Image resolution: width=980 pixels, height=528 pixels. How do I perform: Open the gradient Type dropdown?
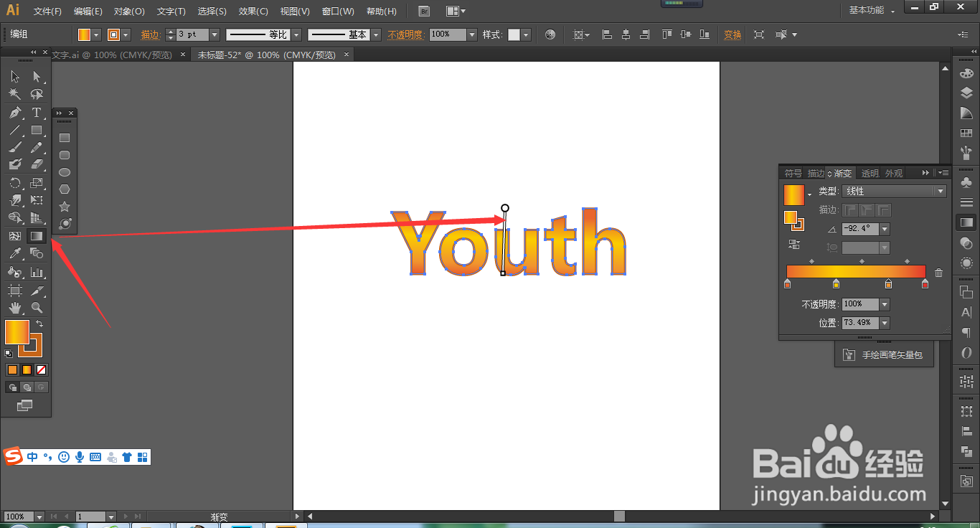tap(894, 192)
